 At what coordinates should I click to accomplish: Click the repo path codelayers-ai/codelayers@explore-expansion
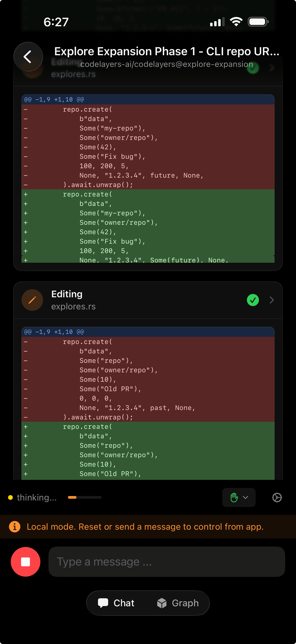[166, 64]
